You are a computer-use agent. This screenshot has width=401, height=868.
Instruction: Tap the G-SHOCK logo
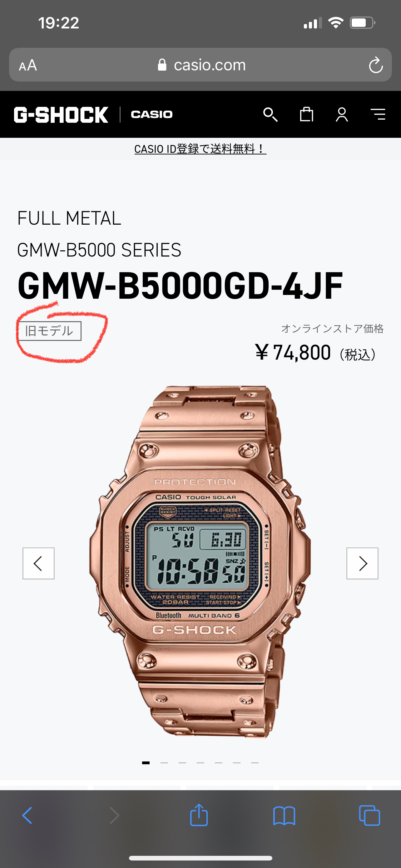point(61,115)
